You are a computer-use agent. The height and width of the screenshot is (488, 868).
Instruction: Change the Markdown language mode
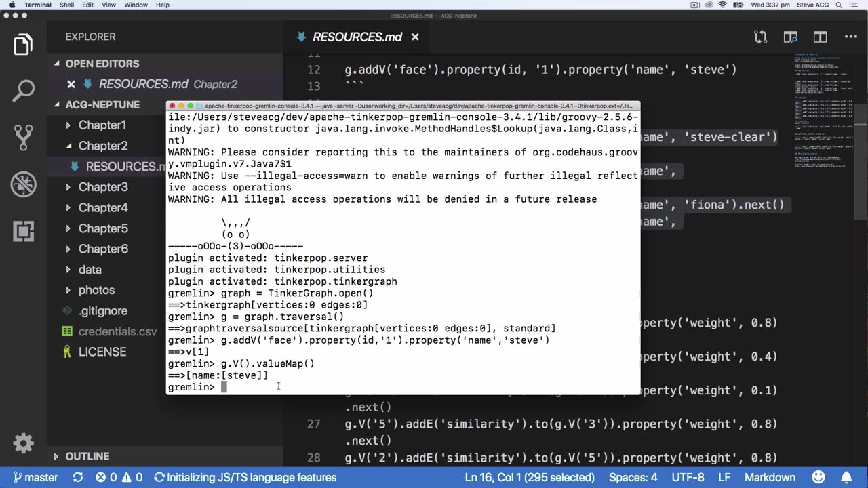[770, 477]
